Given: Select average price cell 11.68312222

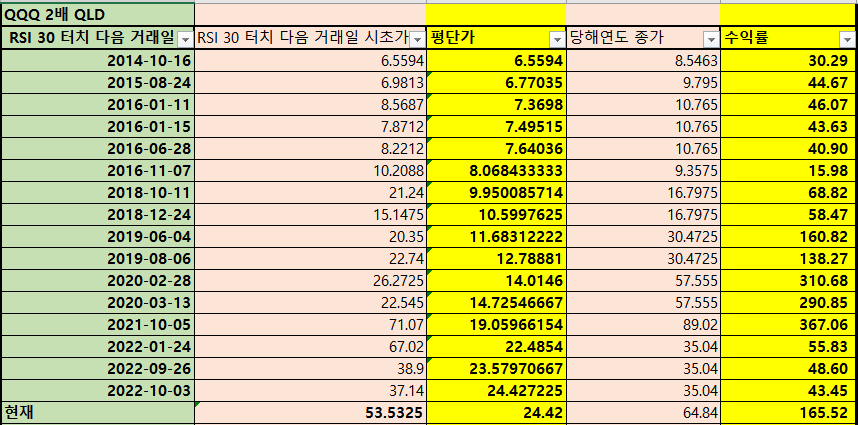Looking at the screenshot, I should (x=496, y=237).
